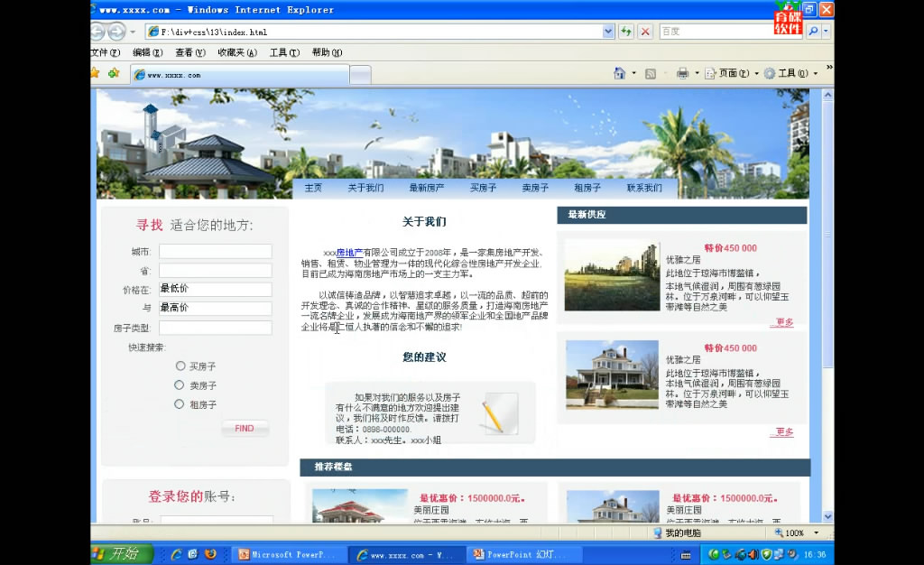This screenshot has width=924, height=565.
Task: Click the 最高价 price field
Action: (x=215, y=308)
